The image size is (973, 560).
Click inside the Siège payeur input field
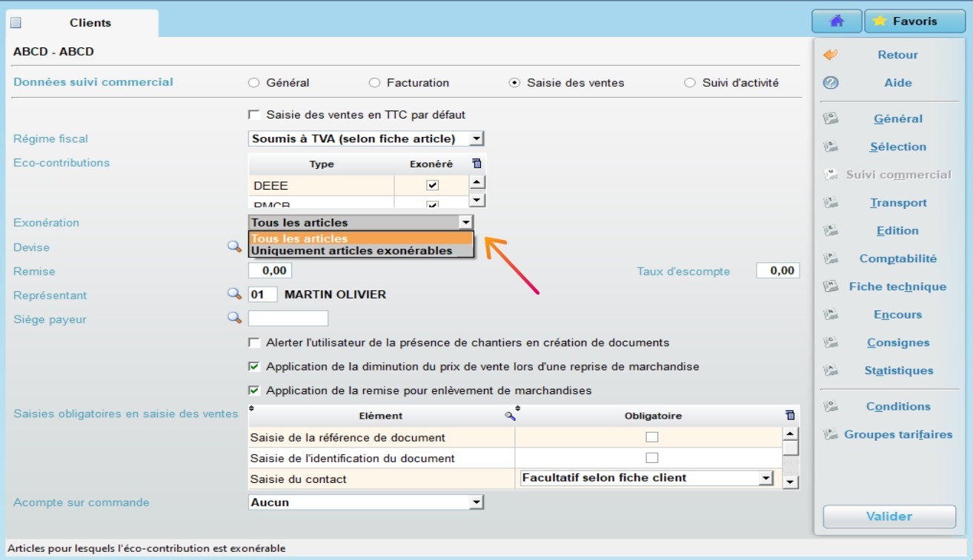pos(288,318)
